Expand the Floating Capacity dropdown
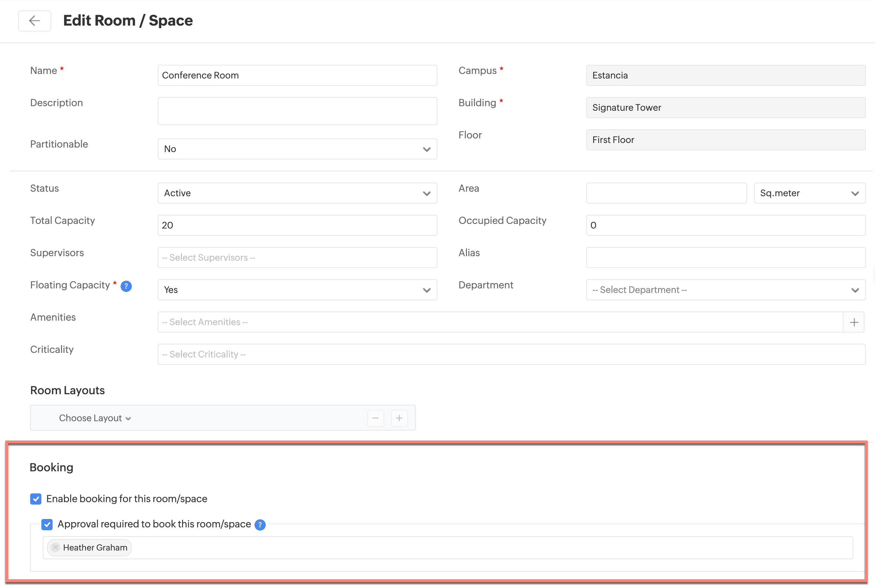 click(x=297, y=290)
